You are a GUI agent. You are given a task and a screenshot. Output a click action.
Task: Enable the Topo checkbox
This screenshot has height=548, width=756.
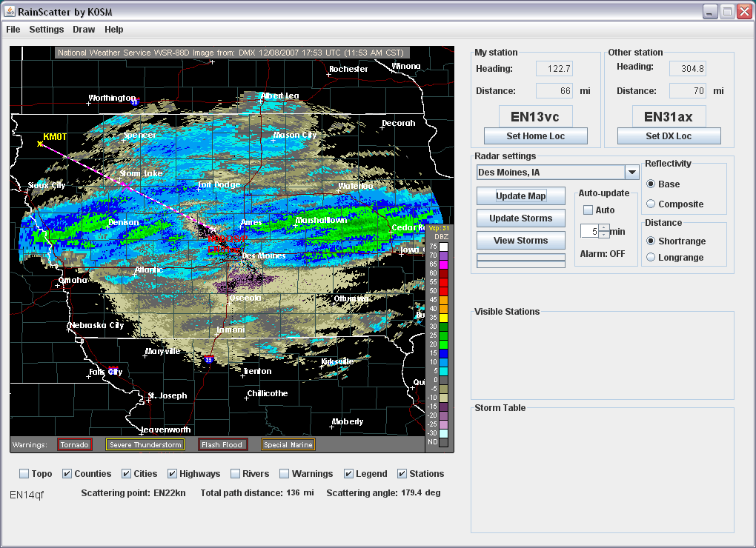(24, 474)
